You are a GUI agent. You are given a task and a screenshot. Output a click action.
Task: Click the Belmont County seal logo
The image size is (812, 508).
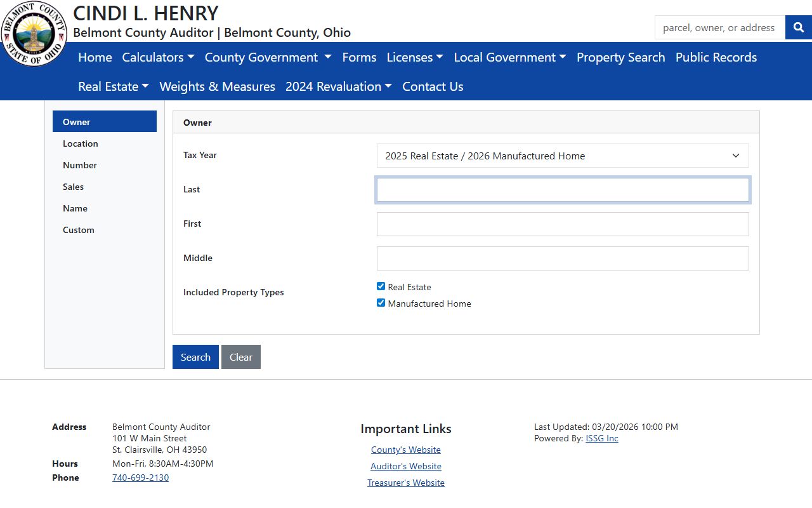(34, 34)
